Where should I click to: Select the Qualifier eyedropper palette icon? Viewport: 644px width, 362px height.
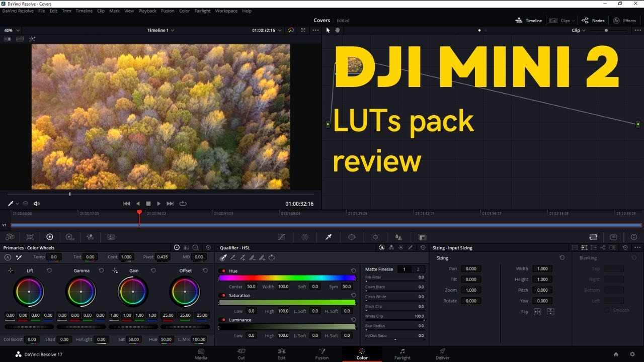pos(329,237)
